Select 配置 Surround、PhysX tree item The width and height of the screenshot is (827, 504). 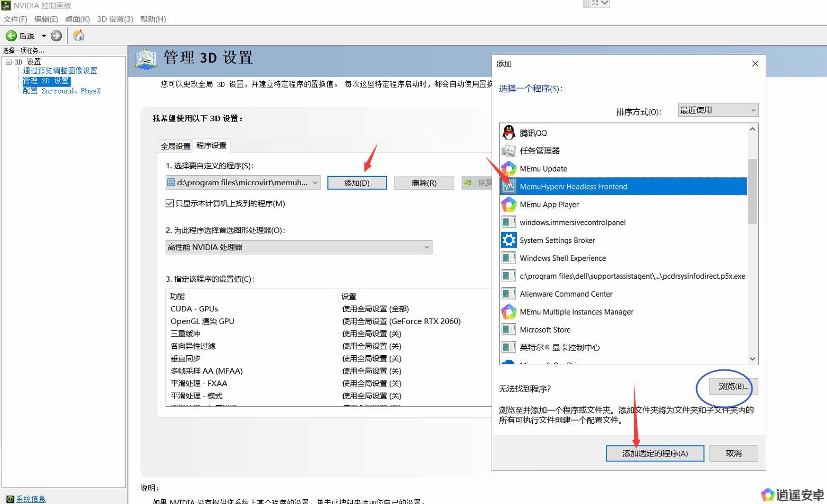pos(61,91)
